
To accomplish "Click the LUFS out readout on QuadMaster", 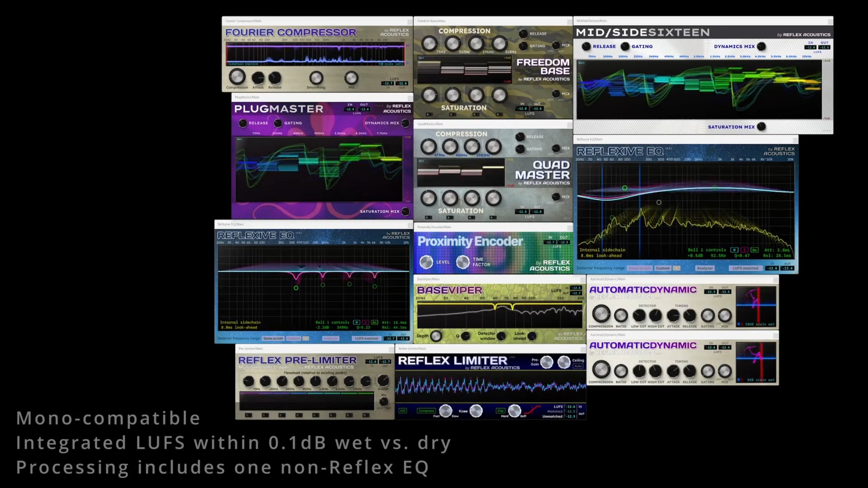I will [x=538, y=211].
